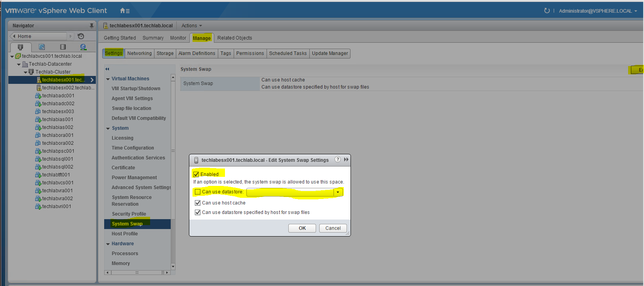
Task: Open the Storage sub-tab
Action: 165,53
